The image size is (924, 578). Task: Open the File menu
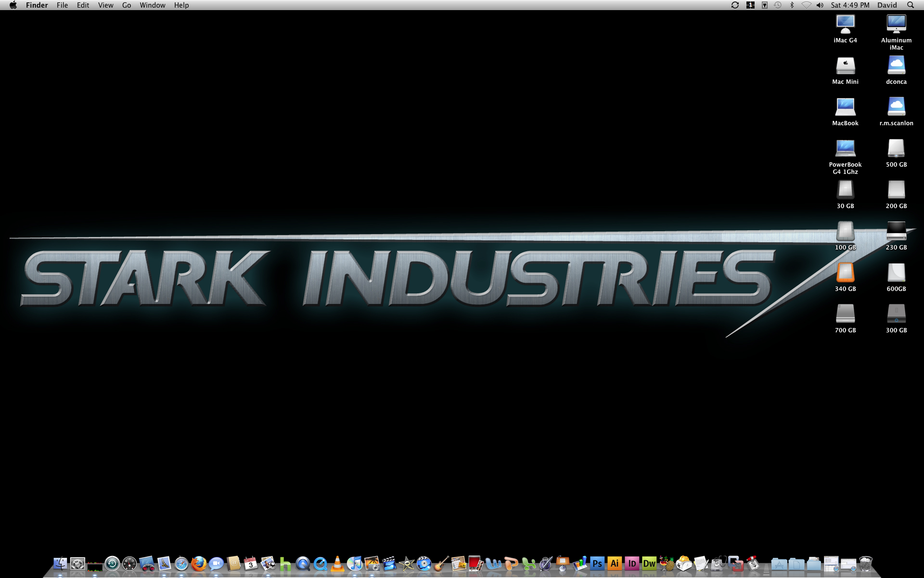coord(62,5)
